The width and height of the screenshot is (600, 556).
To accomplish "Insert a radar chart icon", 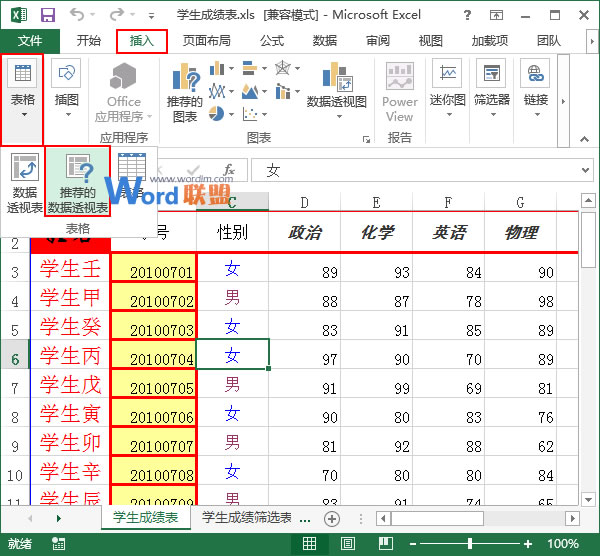I will pos(283,68).
